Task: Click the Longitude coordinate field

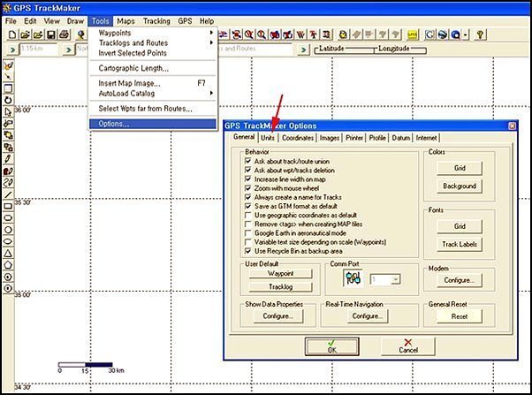Action: (x=400, y=50)
